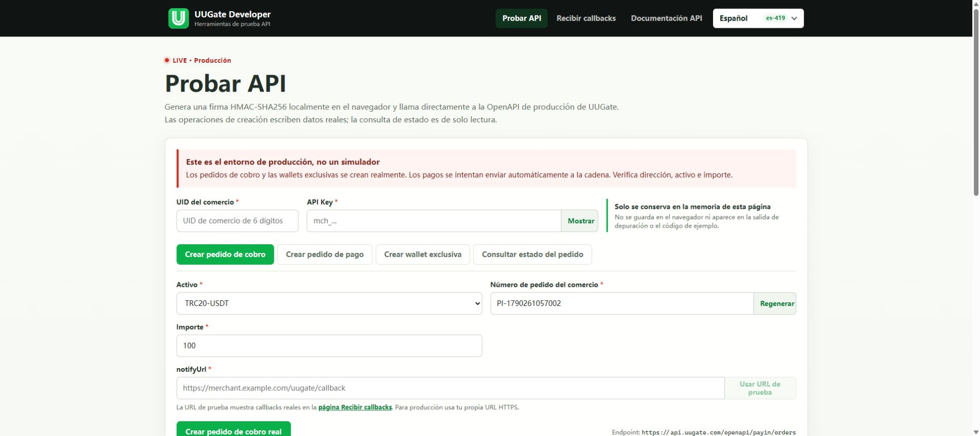Click the production environment warning title
This screenshot has width=980, height=436.
pos(283,162)
